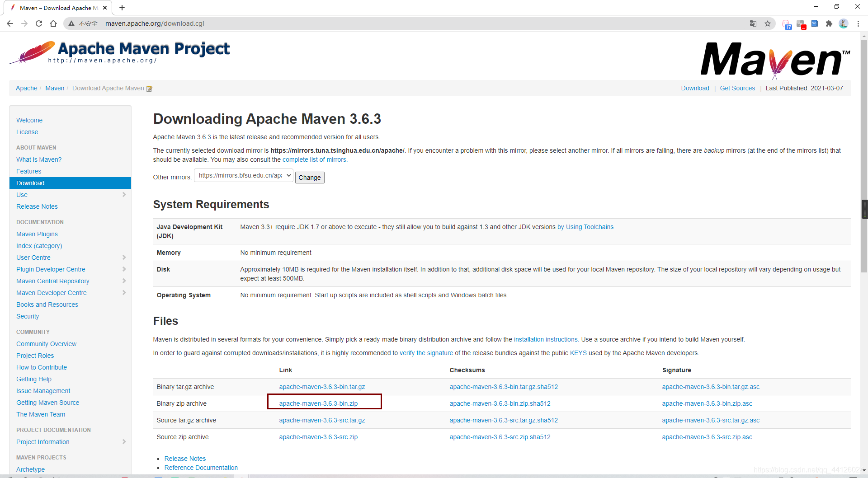Reload the page with refresh icon
868x478 pixels.
click(x=39, y=23)
